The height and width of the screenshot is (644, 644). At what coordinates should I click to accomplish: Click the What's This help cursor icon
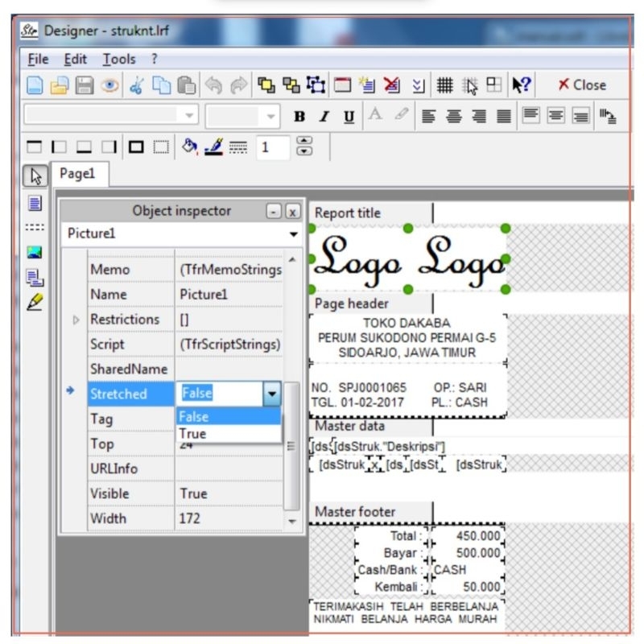522,85
